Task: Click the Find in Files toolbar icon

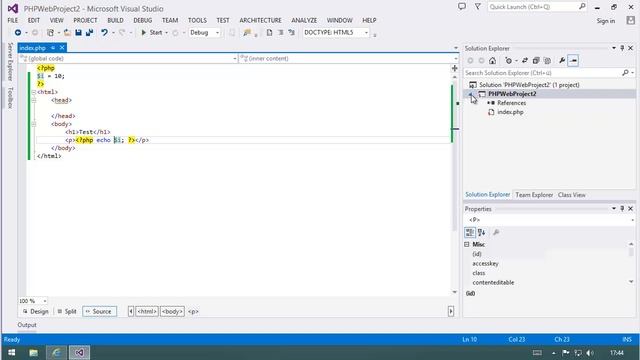Action: [247, 33]
